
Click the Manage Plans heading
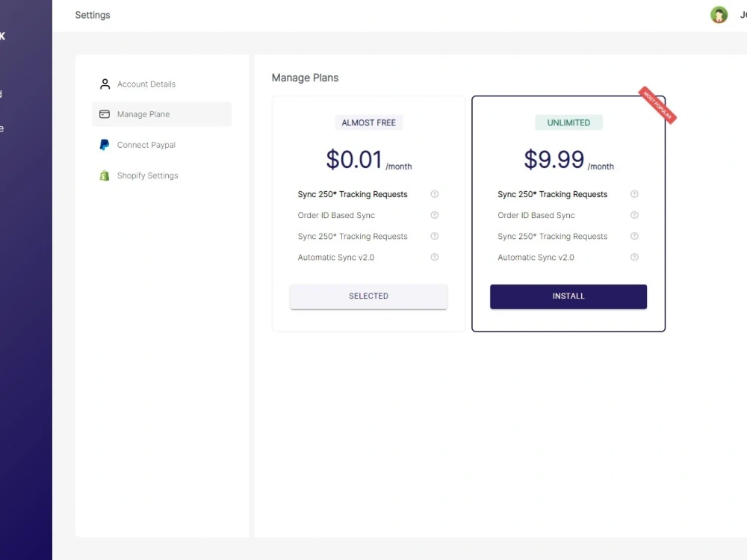tap(305, 78)
